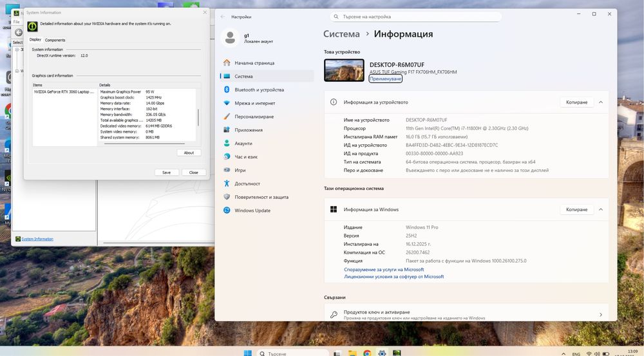Open the Windows Start button
The height and width of the screenshot is (356, 644).
pos(247,353)
